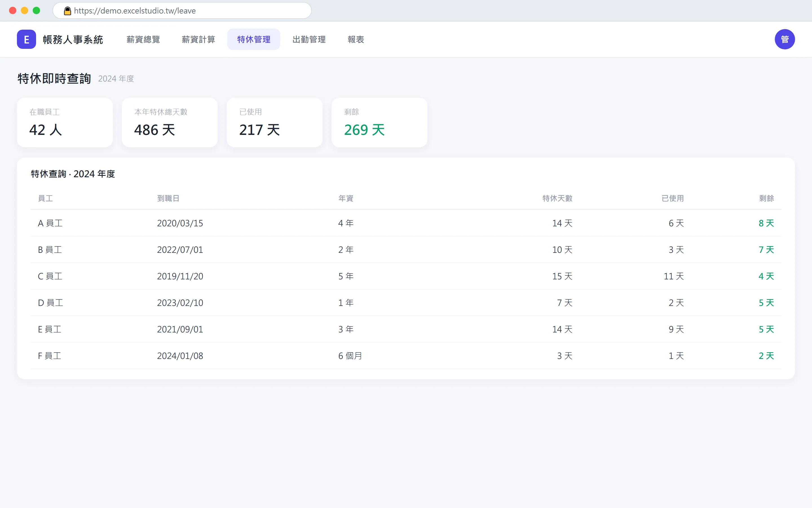Image resolution: width=812 pixels, height=508 pixels.
Task: Select the E 員工 row name
Action: pos(50,329)
